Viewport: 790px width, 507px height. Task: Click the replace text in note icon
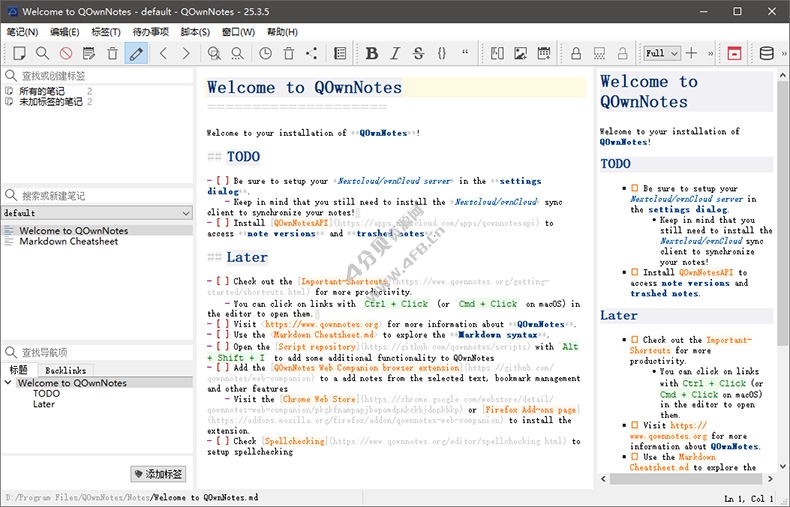(237, 53)
